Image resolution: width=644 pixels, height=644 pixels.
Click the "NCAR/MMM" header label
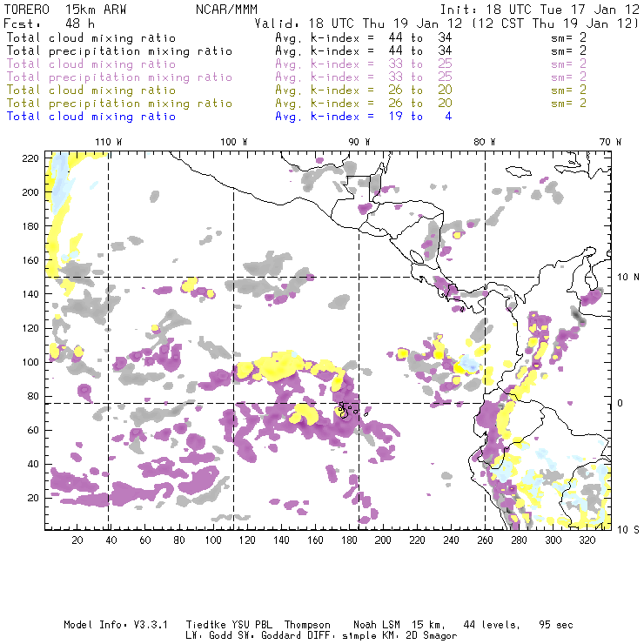(x=227, y=10)
